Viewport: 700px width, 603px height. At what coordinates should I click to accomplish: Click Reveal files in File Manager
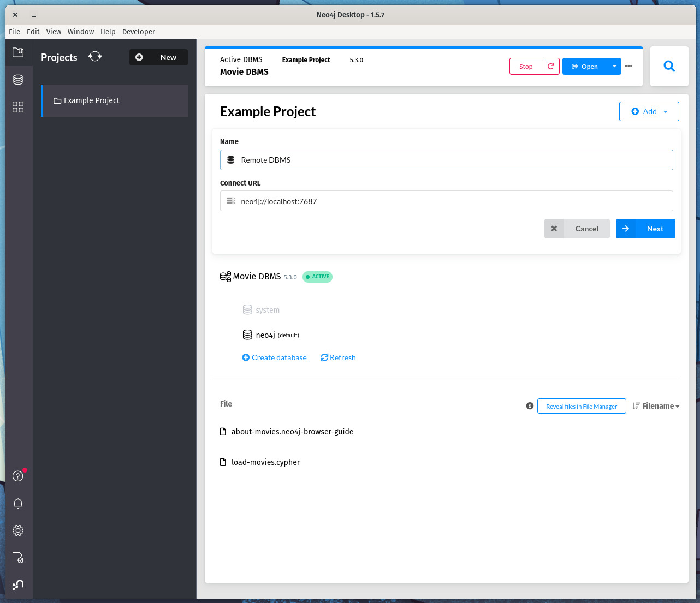click(582, 406)
